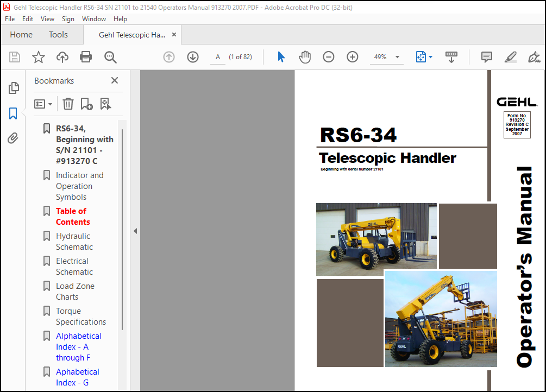Image resolution: width=546 pixels, height=392 pixels.
Task: Select the Gehl Telescopic Ha... document tab
Action: point(132,35)
